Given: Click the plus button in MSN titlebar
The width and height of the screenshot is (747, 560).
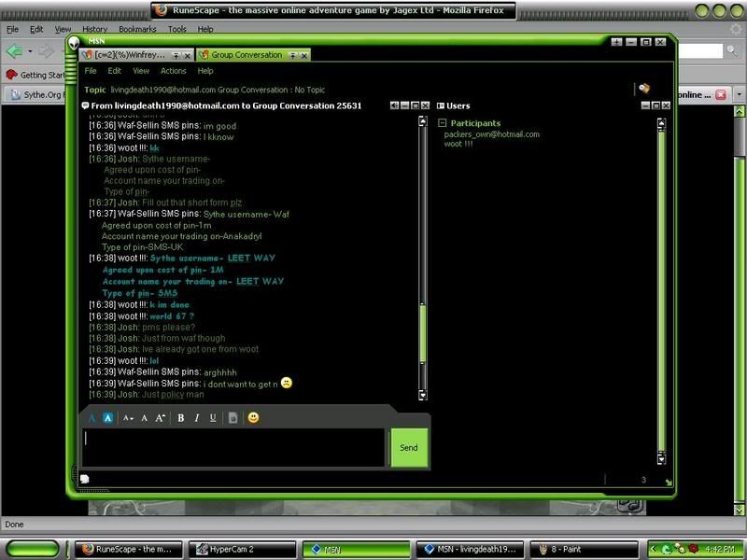Looking at the screenshot, I should point(616,42).
